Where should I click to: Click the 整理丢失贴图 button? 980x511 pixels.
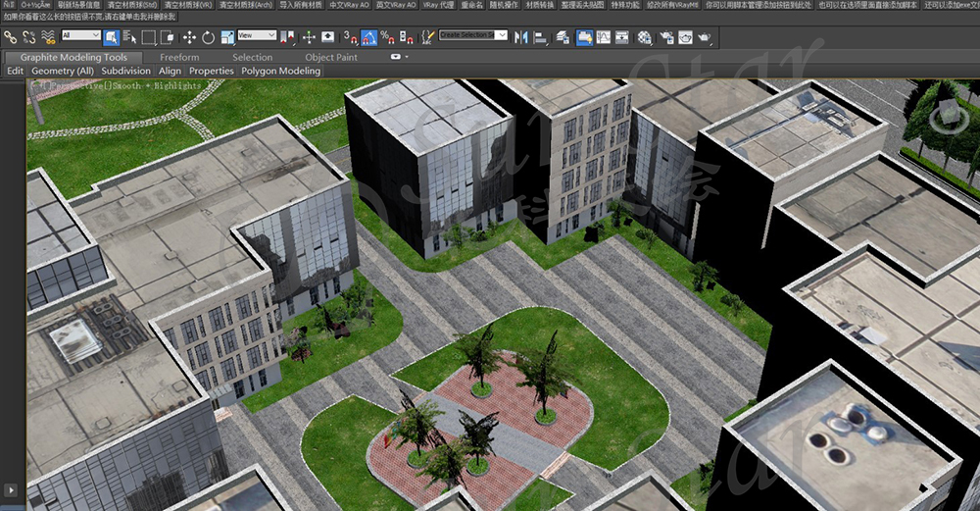[582, 4]
